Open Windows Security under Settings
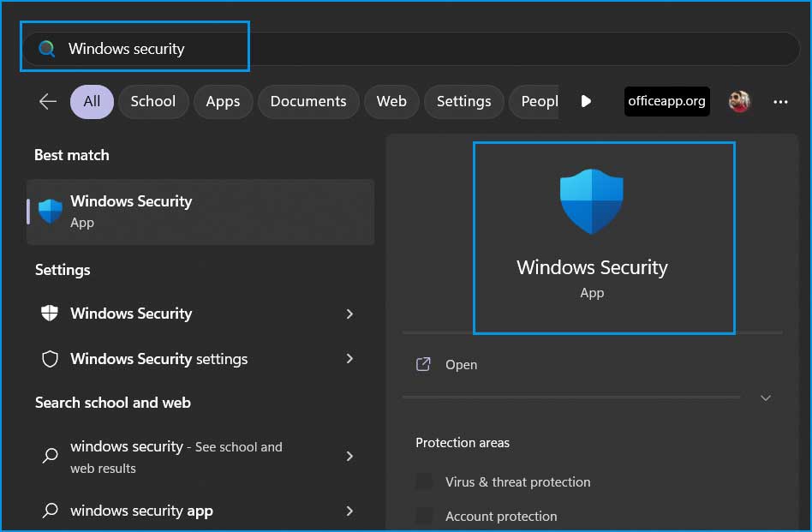Viewport: 812px width, 532px height. (x=200, y=314)
